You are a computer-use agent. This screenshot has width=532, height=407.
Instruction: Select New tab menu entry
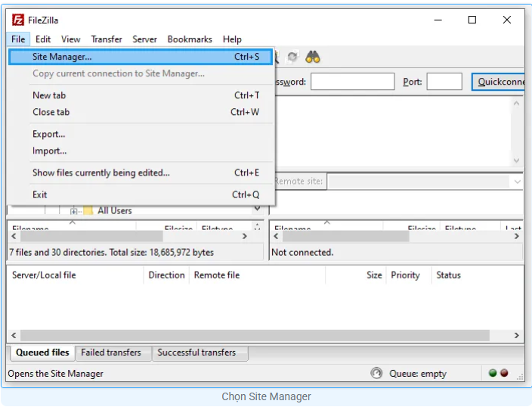click(140, 95)
